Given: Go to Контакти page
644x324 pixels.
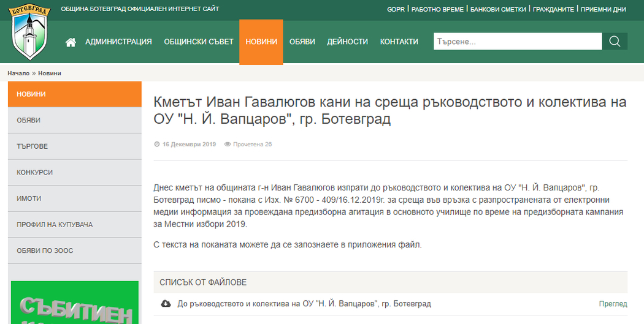Looking at the screenshot, I should point(399,42).
